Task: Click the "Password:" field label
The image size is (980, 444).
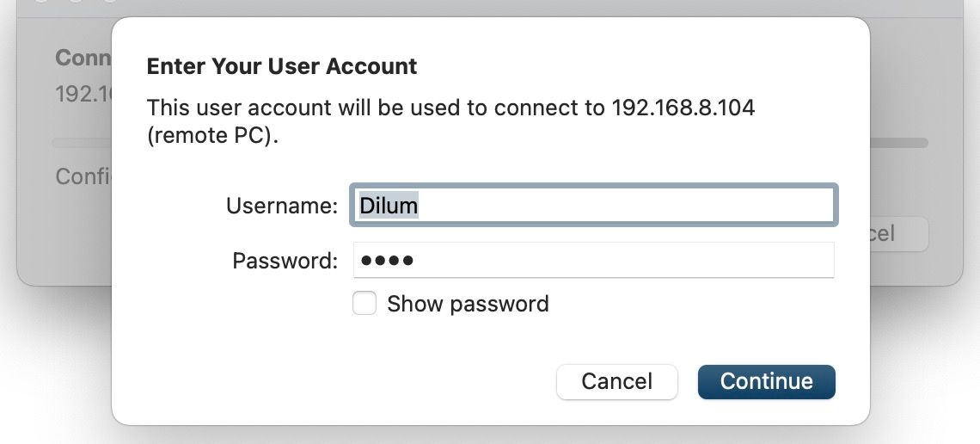Action: click(x=285, y=260)
